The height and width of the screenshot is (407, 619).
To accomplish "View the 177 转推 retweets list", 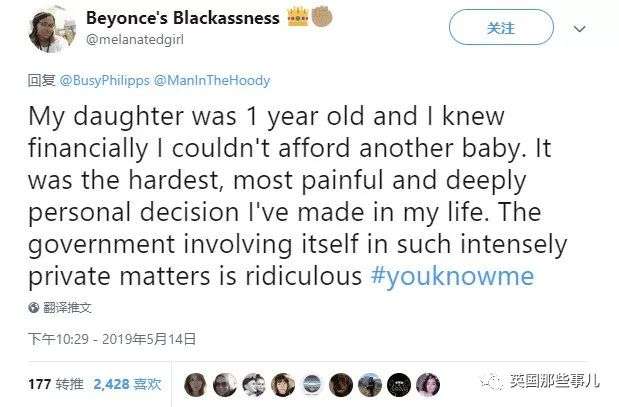I will tap(54, 382).
